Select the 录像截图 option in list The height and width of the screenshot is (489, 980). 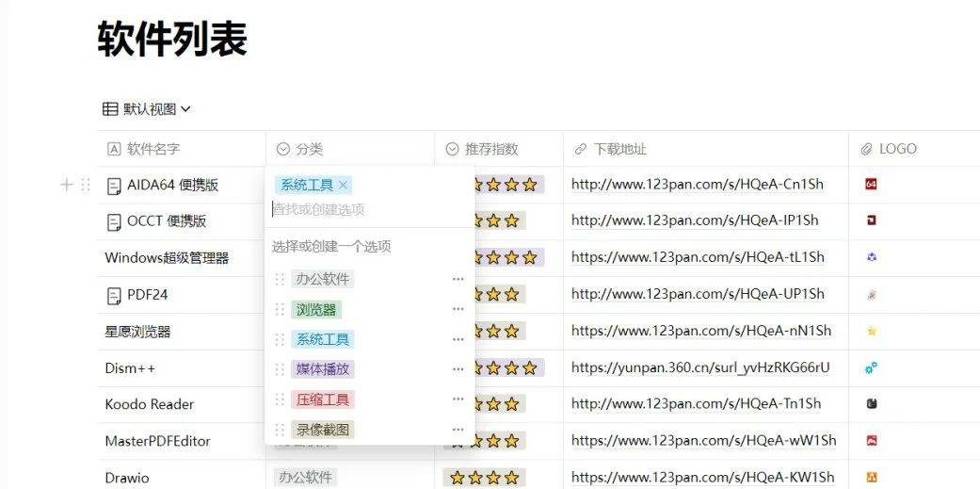pos(325,430)
